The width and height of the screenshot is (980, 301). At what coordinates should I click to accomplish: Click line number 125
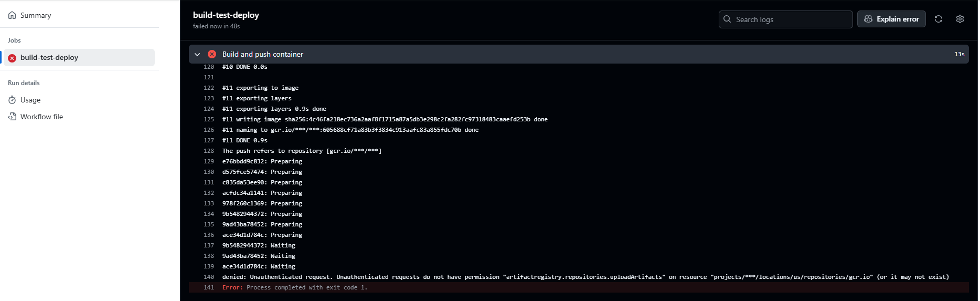[209, 119]
